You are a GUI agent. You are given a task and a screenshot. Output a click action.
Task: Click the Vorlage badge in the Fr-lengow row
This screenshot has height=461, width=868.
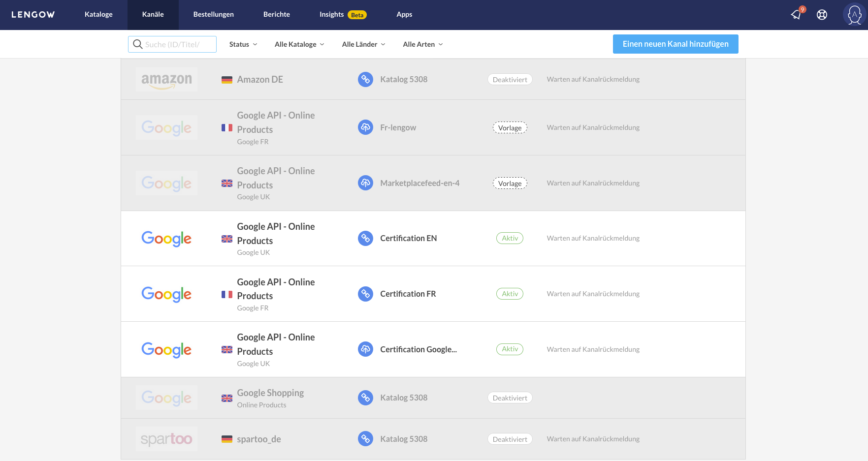(x=510, y=128)
